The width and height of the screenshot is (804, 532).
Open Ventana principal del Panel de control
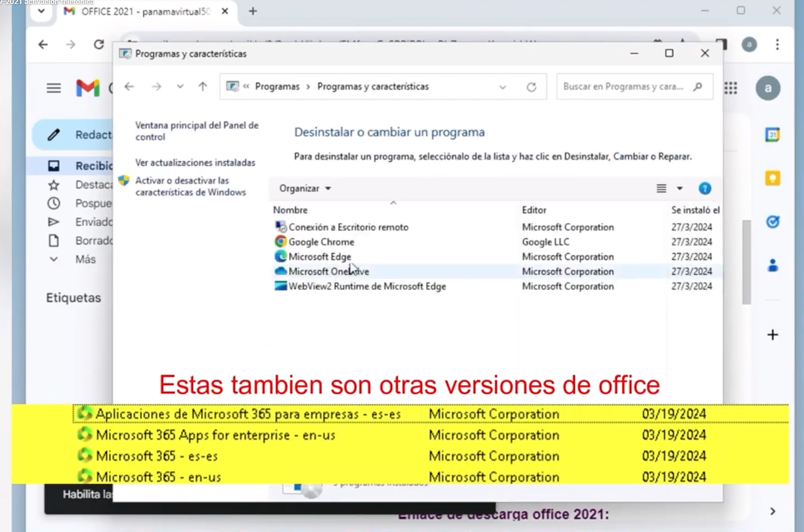(197, 131)
